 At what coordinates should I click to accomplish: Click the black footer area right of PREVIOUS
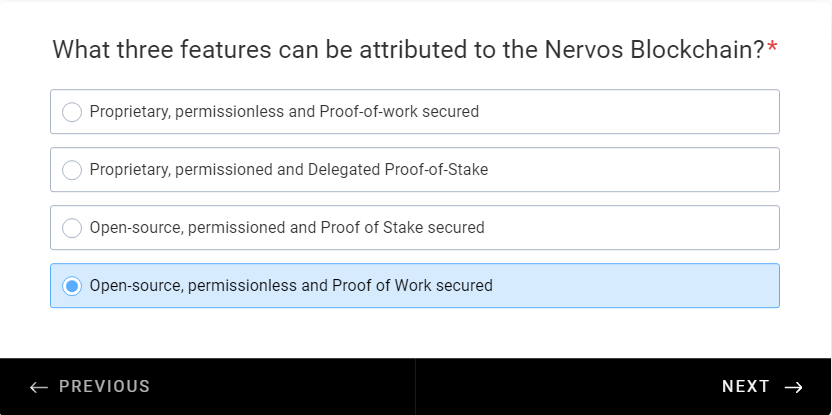click(281, 386)
